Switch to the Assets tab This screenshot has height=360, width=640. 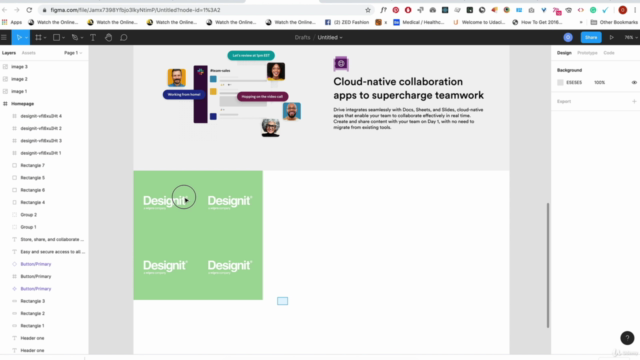click(x=29, y=53)
